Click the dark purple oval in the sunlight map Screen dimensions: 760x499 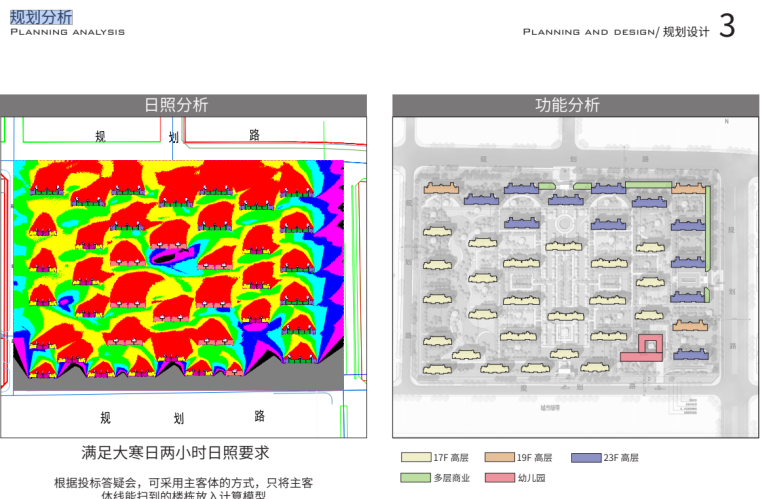pyautogui.click(x=163, y=257)
